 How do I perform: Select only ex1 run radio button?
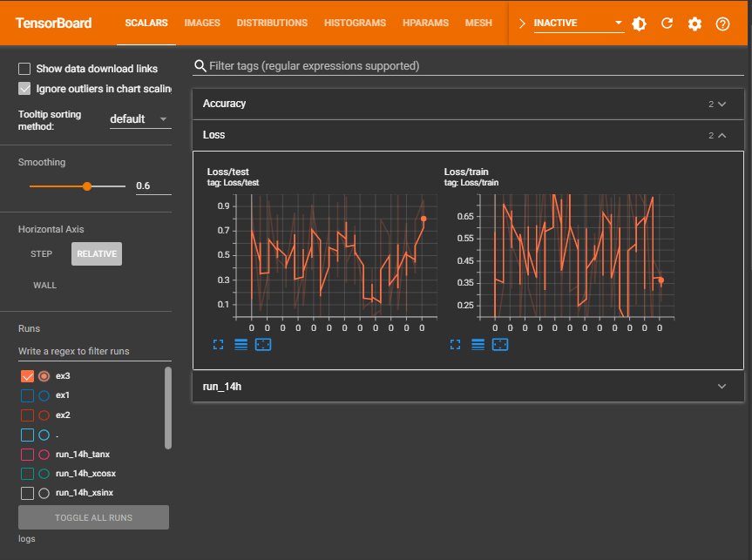point(44,395)
